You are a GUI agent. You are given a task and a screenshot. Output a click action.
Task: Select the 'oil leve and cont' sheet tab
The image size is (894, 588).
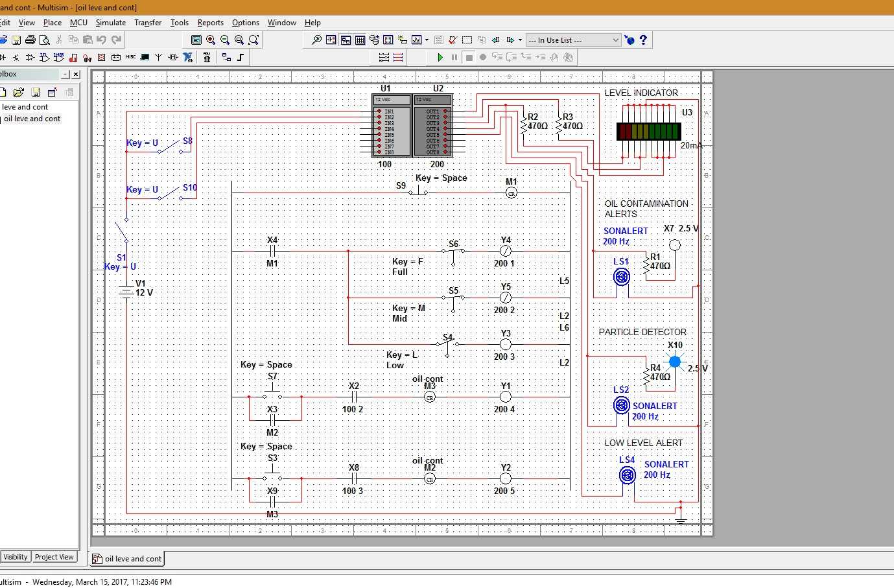[x=127, y=559]
